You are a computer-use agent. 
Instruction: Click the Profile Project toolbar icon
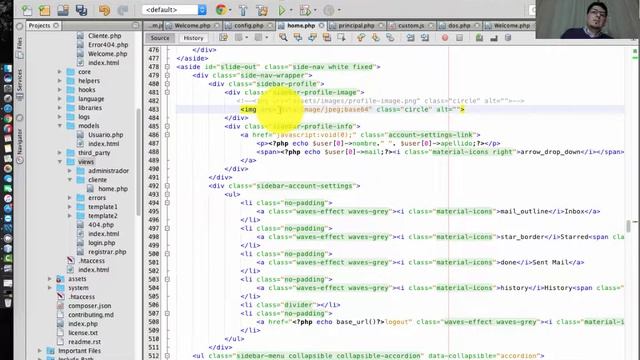click(329, 10)
